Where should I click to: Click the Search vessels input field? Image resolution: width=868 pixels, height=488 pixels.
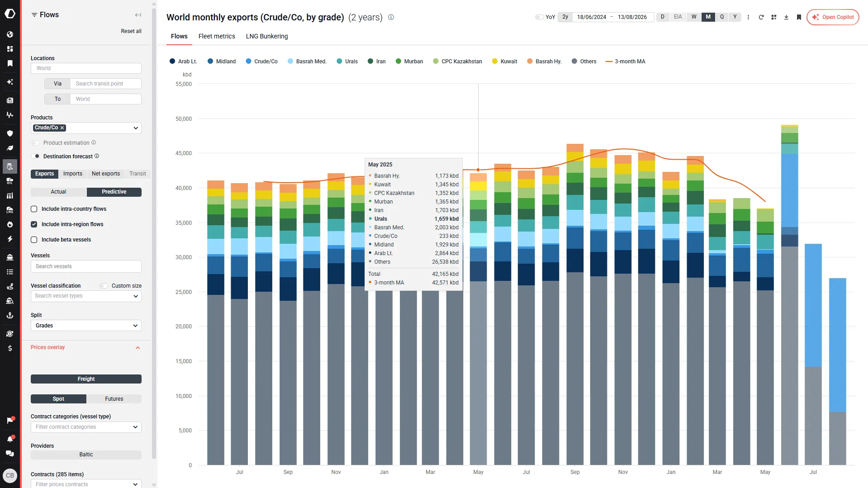click(x=86, y=266)
